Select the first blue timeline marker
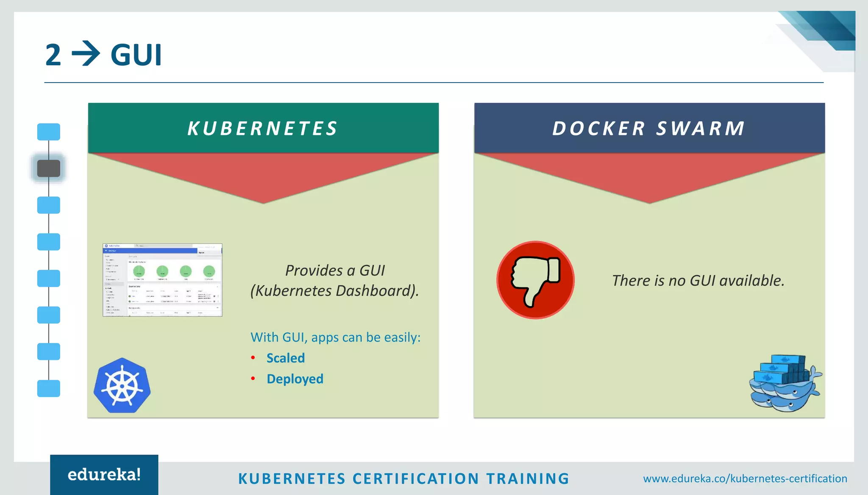Viewport: 868px width, 495px height. point(49,132)
